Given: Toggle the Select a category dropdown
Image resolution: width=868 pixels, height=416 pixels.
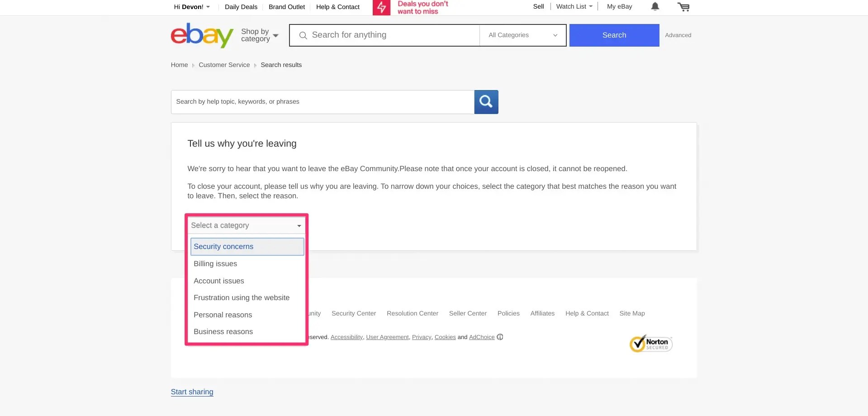Looking at the screenshot, I should [247, 225].
